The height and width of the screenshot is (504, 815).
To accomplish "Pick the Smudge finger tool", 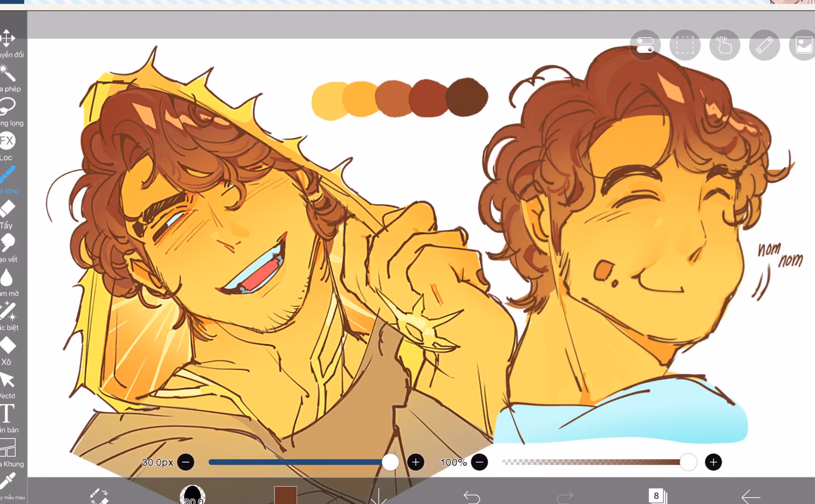I will 7,243.
